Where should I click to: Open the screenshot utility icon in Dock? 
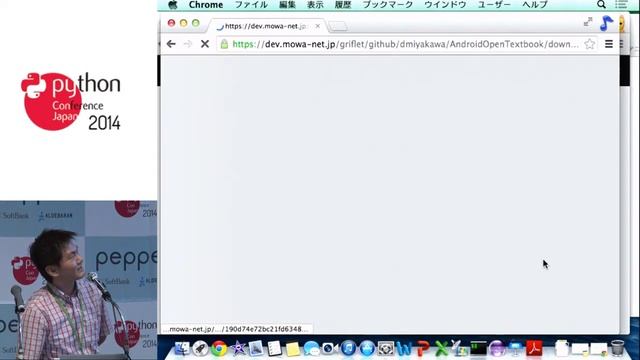pyautogui.click(x=386, y=349)
